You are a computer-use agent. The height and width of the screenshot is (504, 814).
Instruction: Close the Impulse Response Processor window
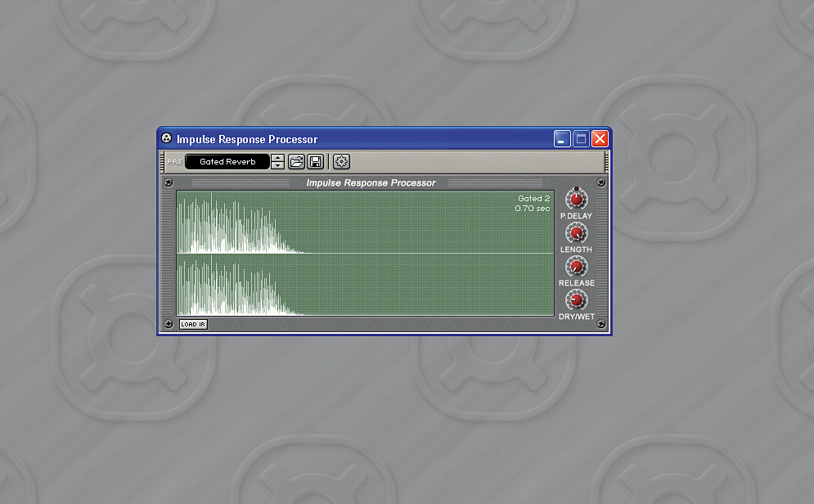pos(600,138)
